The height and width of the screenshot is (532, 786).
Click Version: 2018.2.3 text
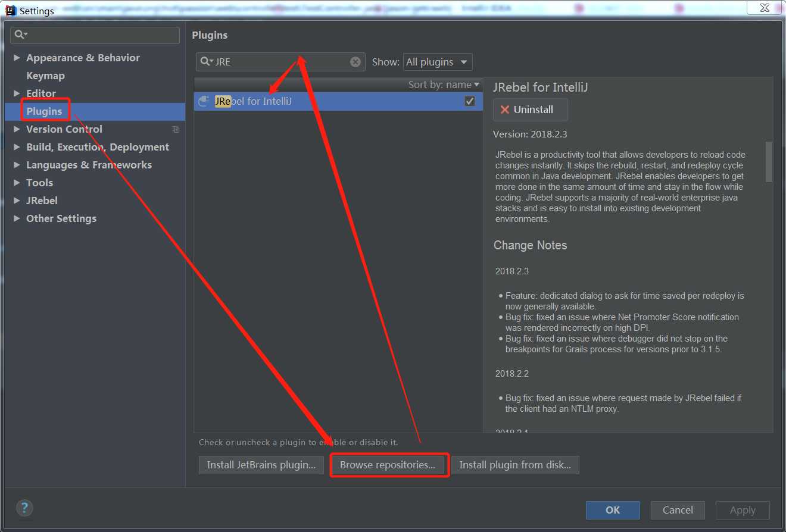click(530, 134)
